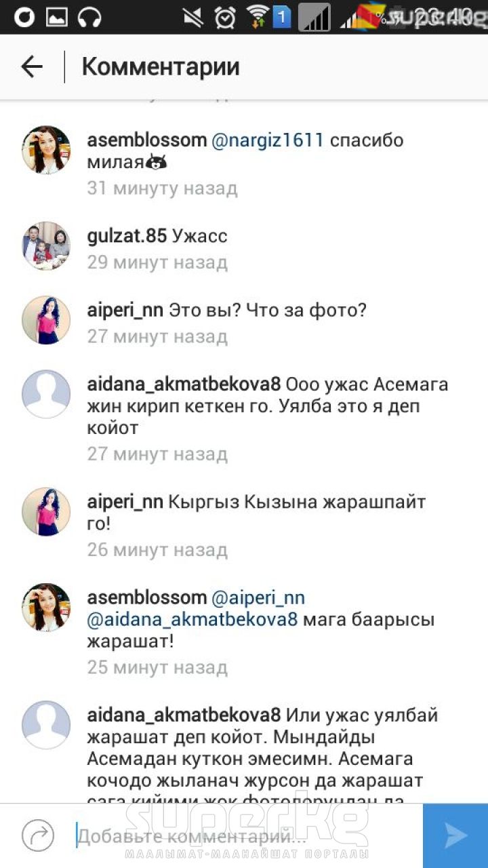Tap the 'Комментарии' header title

(x=161, y=66)
